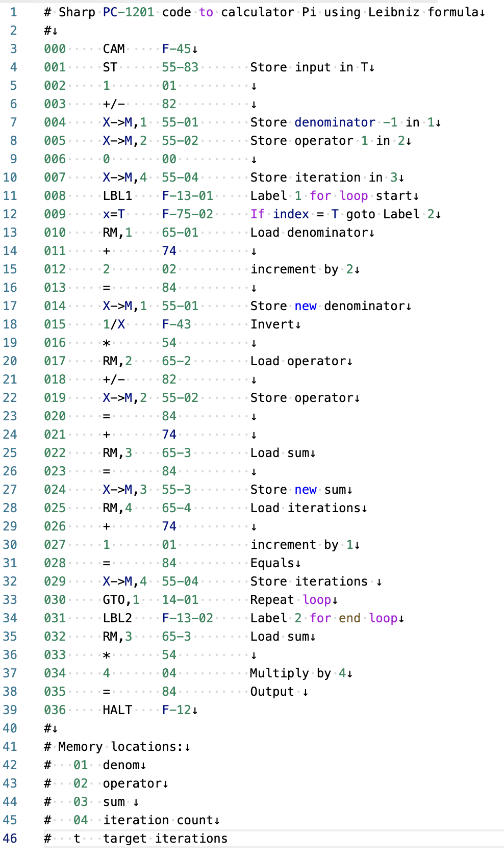
Task: Click 'Load operator' comment
Action: tap(298, 361)
